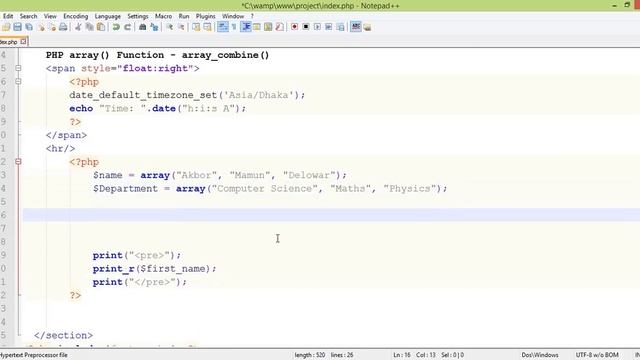Click the Close All documents toolbar icon

click(x=52, y=27)
